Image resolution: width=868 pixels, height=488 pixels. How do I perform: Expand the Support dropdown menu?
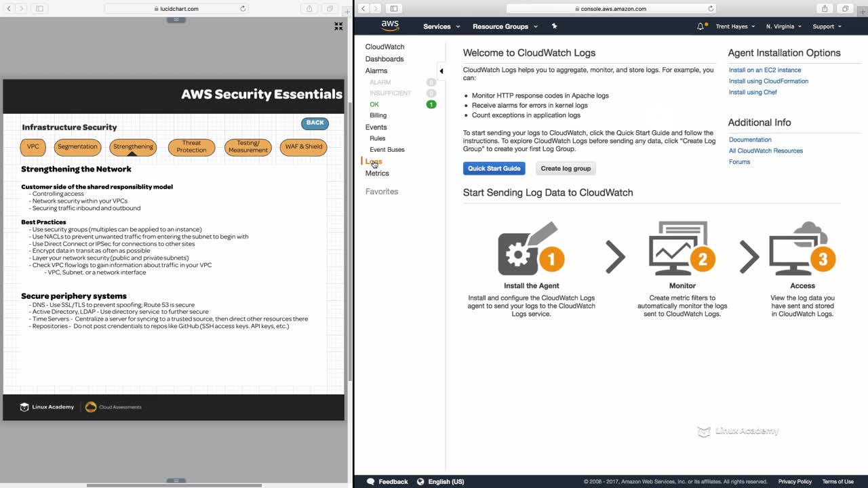[x=827, y=26]
